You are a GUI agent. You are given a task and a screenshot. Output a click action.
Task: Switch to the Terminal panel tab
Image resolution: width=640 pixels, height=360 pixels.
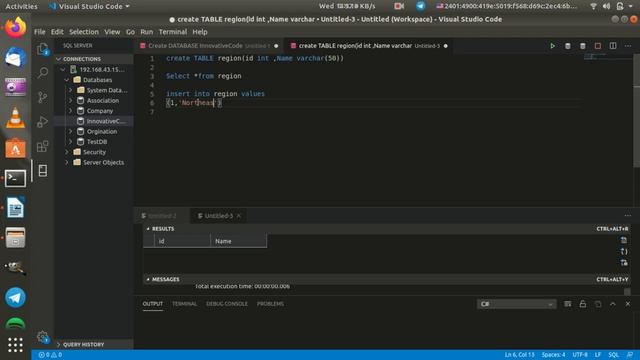point(184,304)
